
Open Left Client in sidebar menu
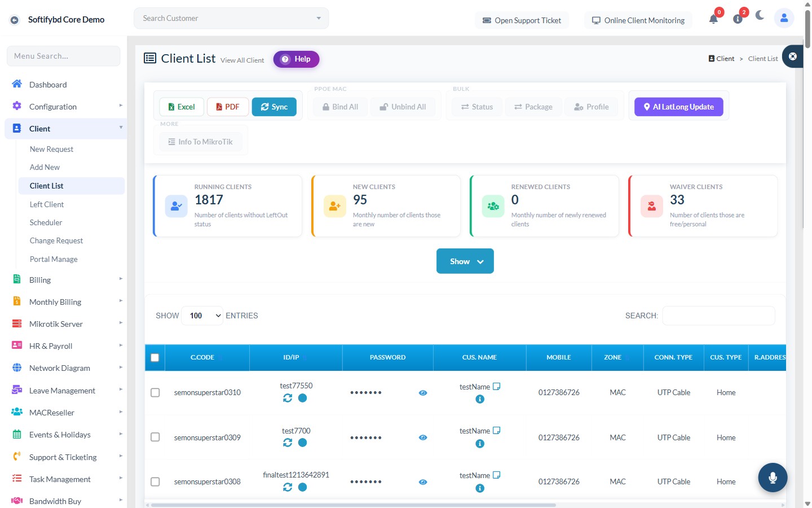click(47, 204)
